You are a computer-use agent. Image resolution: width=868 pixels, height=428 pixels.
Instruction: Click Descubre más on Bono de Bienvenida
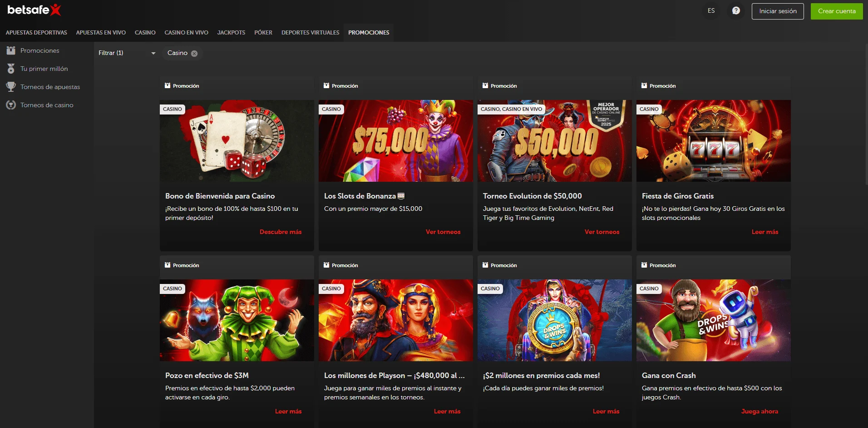(x=281, y=232)
